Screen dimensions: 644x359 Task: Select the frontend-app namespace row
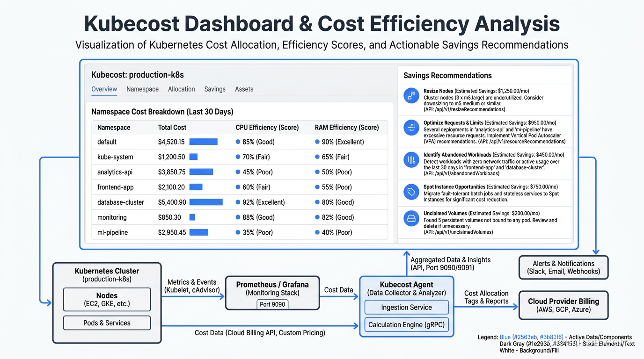click(240, 187)
